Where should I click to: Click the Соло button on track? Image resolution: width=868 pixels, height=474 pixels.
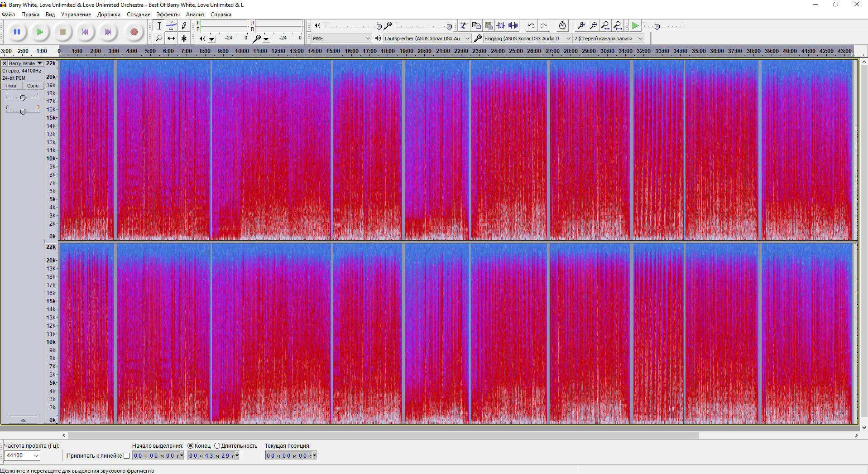point(33,86)
